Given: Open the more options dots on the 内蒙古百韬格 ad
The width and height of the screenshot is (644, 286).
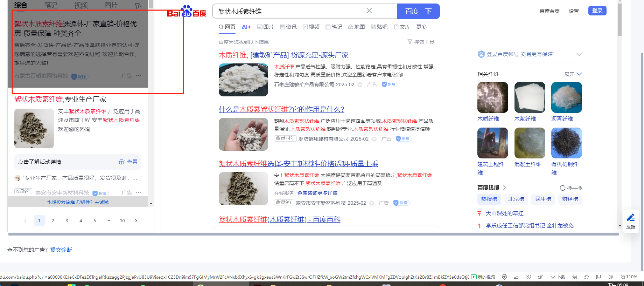Looking at the screenshot, I should [139, 76].
